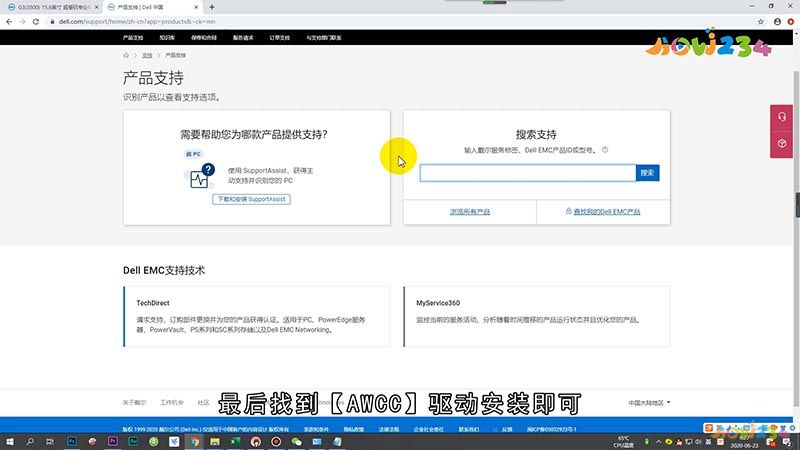This screenshot has width=800, height=450.
Task: Open the 浏览所有产品 link
Action: (470, 212)
